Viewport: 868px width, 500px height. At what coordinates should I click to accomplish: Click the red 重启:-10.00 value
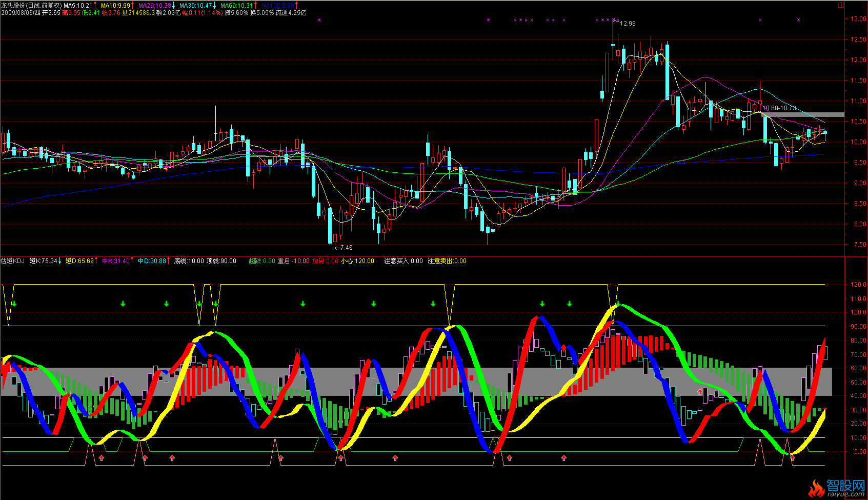[294, 261]
